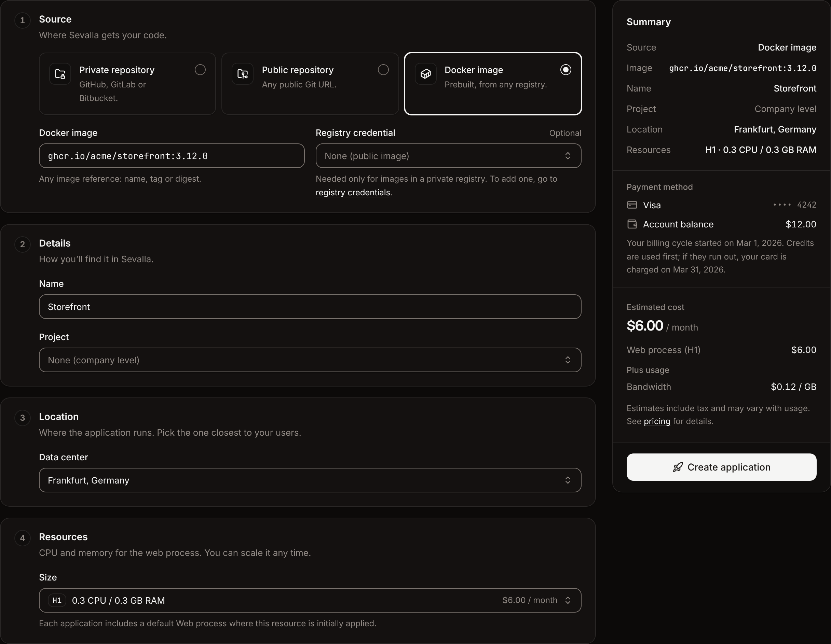Click the 'Frankfurt, Germany' summary location value
Image resolution: width=831 pixels, height=644 pixels.
click(x=775, y=129)
